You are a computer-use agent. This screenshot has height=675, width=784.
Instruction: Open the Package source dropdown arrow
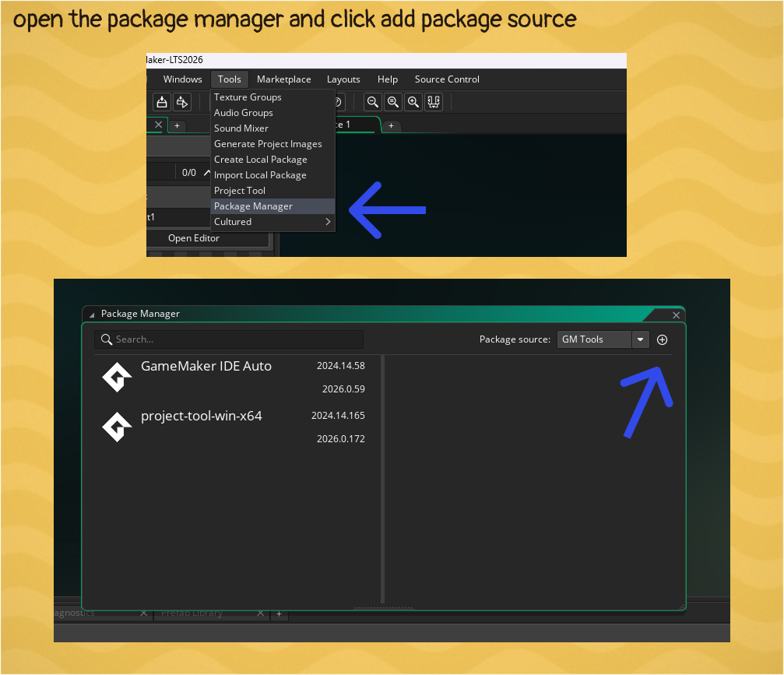(x=640, y=339)
